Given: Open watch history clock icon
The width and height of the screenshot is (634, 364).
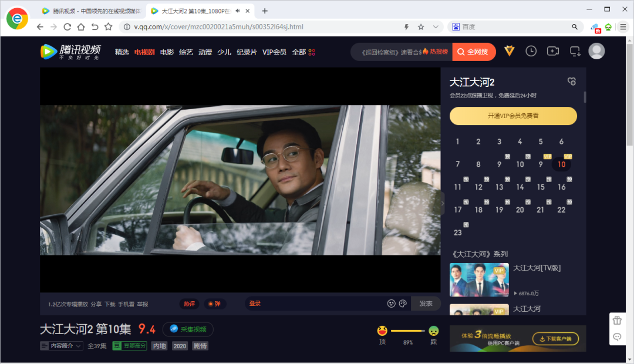Looking at the screenshot, I should click(x=531, y=51).
